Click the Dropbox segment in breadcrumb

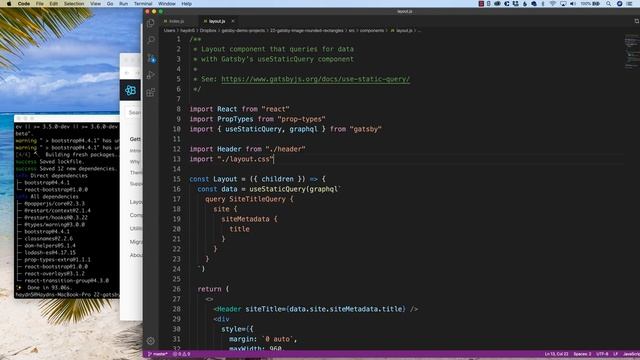pyautogui.click(x=208, y=31)
